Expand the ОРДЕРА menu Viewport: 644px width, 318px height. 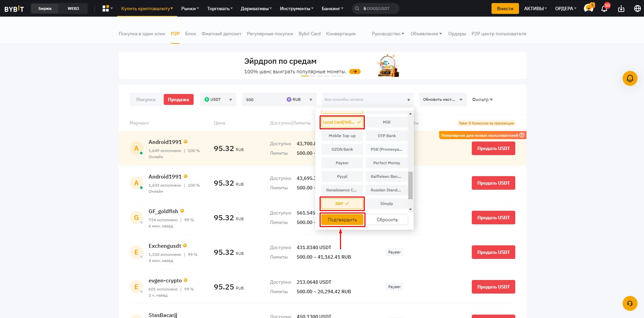click(566, 8)
